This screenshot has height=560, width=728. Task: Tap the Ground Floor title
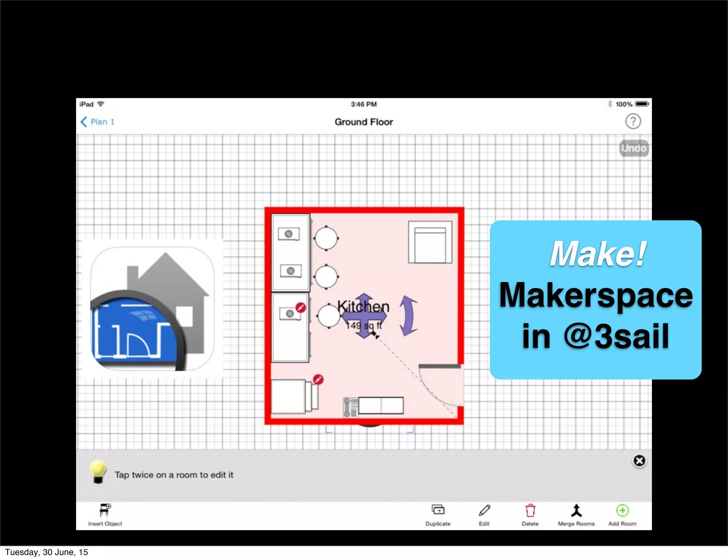coord(364,122)
